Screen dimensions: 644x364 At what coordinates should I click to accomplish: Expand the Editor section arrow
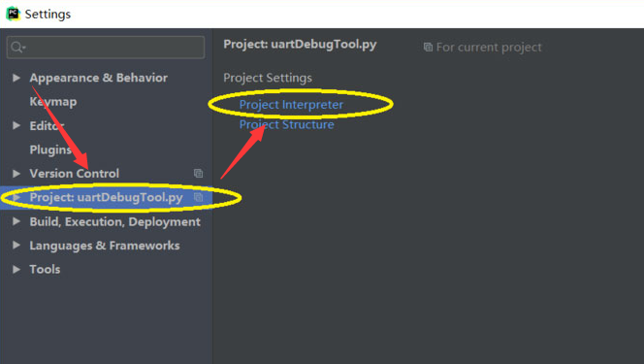[16, 125]
